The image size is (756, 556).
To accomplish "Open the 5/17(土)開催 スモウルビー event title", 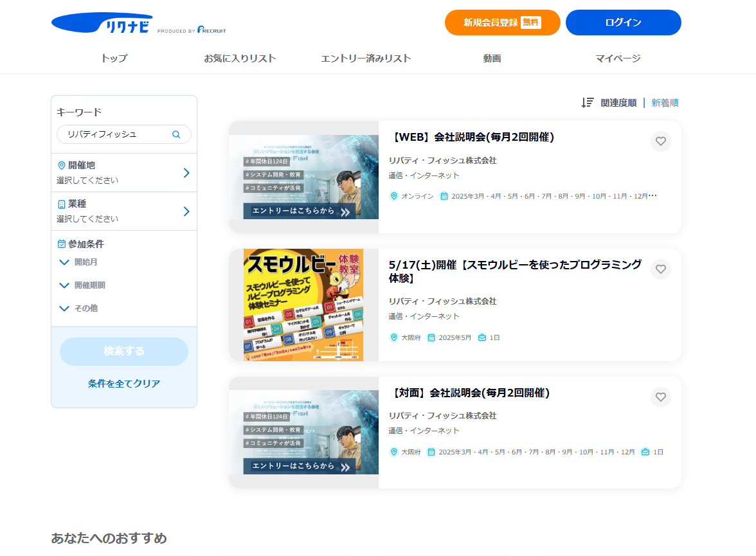I will coord(515,271).
